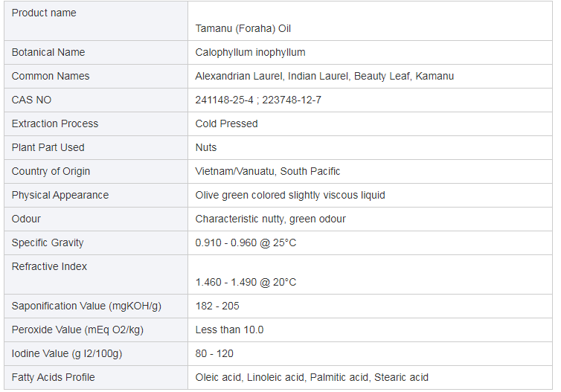Click the Fatty Acids Profile label
This screenshot has width=561, height=392.
point(54,377)
